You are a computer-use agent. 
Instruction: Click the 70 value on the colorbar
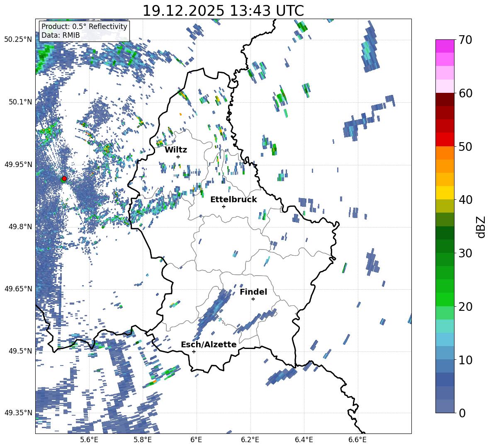pyautogui.click(x=465, y=40)
